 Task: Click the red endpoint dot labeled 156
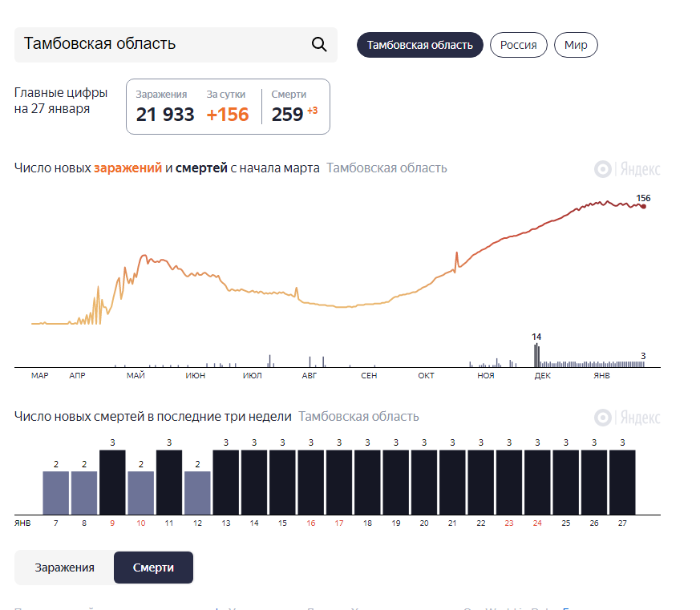click(x=643, y=206)
